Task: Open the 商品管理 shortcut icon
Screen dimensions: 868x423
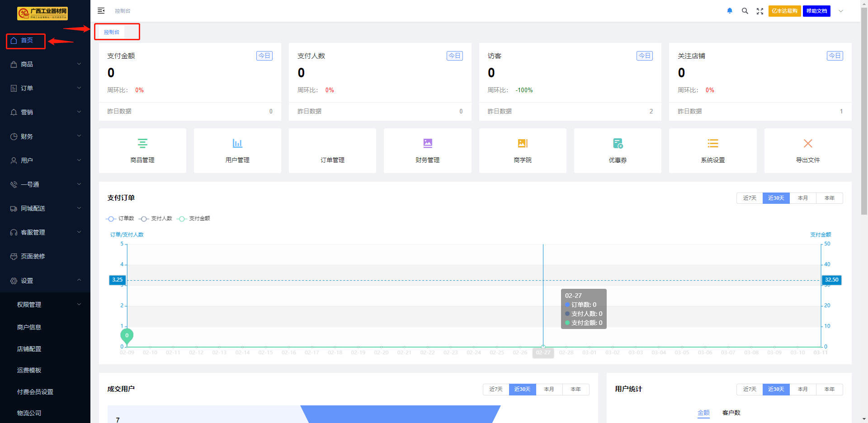Action: coord(142,144)
